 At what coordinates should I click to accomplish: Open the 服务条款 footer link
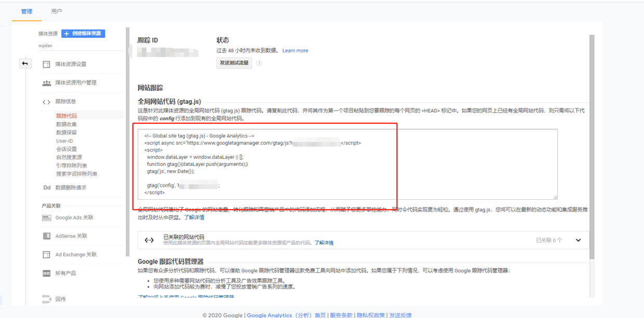click(341, 315)
